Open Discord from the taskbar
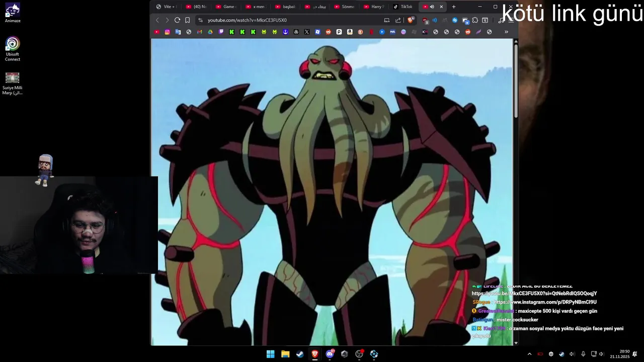 point(330,354)
